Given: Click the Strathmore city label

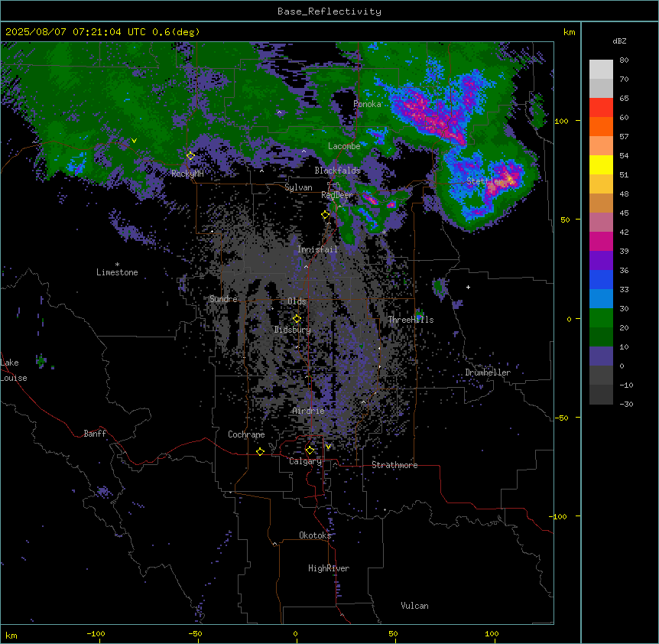Looking at the screenshot, I should coord(394,465).
